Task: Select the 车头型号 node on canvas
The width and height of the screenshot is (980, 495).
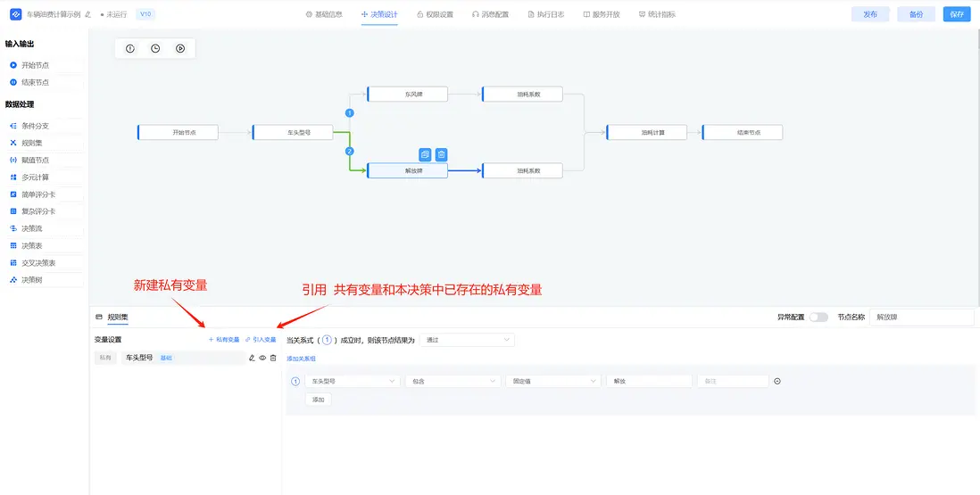Action: (293, 132)
